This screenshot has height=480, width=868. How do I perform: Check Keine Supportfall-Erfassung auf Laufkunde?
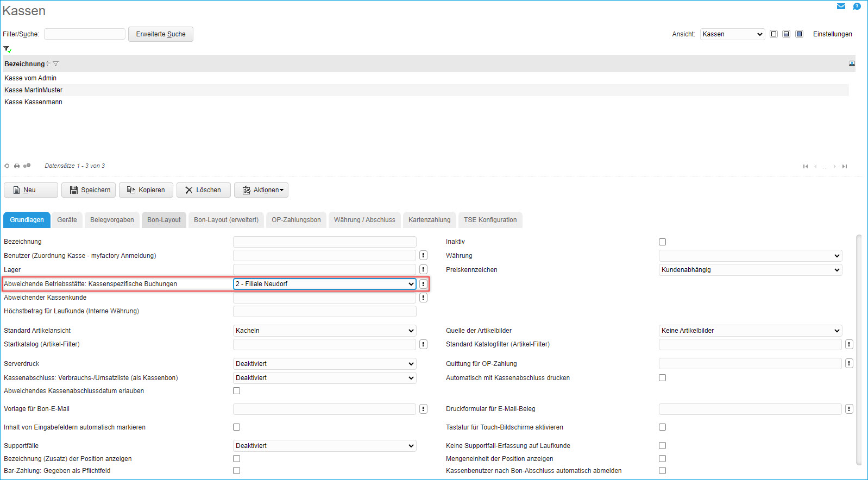click(x=662, y=445)
